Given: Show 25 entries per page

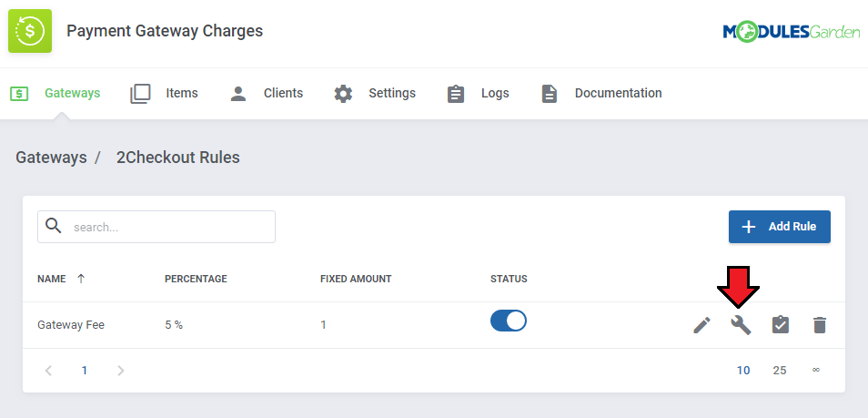Looking at the screenshot, I should coord(780,371).
